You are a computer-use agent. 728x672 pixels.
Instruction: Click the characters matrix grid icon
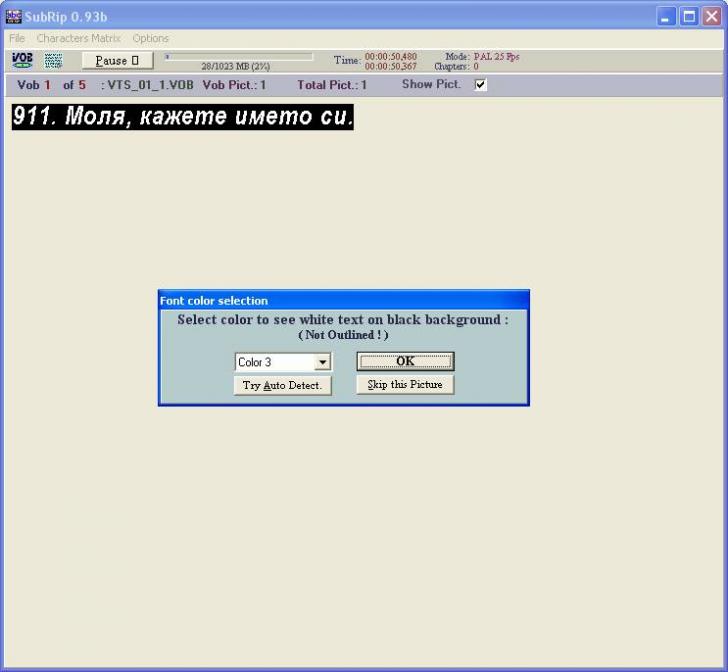[53, 61]
